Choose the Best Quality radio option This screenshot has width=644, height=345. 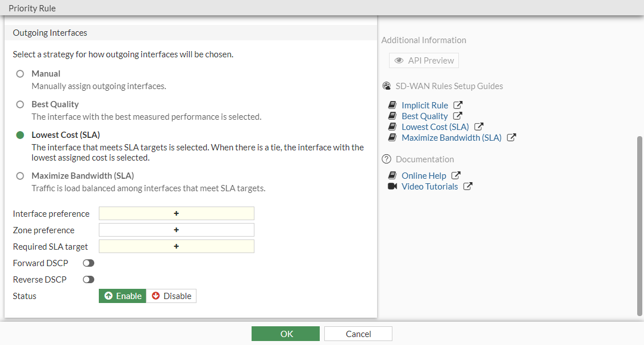20,104
